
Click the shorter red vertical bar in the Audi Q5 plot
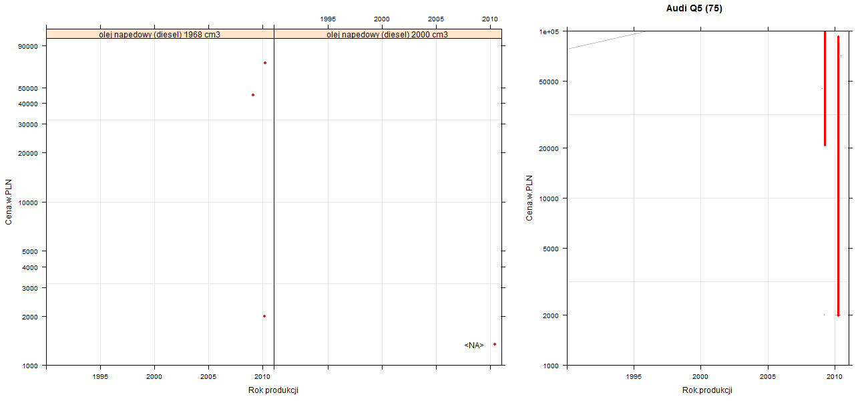pyautogui.click(x=825, y=88)
